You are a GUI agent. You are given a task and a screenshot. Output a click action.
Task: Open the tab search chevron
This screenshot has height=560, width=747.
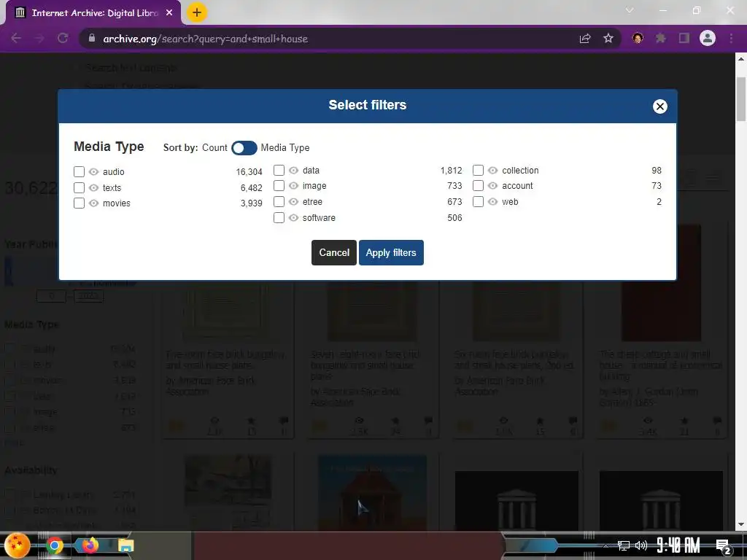coord(630,10)
